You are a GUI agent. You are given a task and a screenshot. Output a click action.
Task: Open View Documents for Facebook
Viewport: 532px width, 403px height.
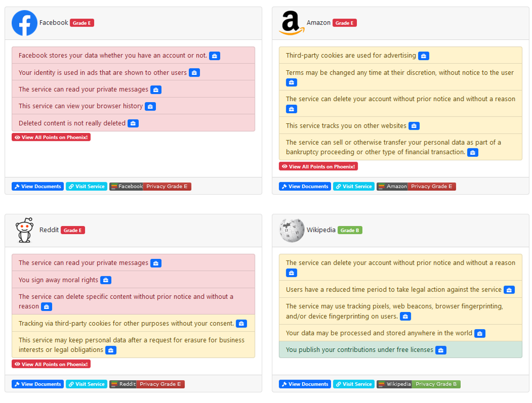38,187
